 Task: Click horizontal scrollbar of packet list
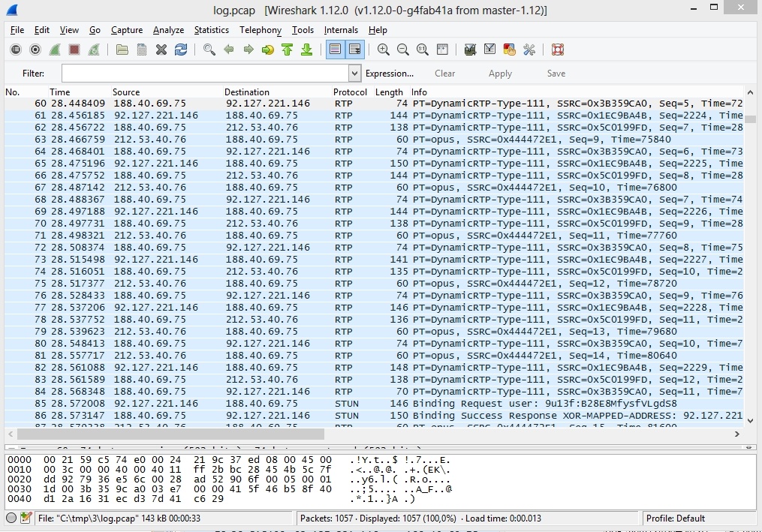171,434
